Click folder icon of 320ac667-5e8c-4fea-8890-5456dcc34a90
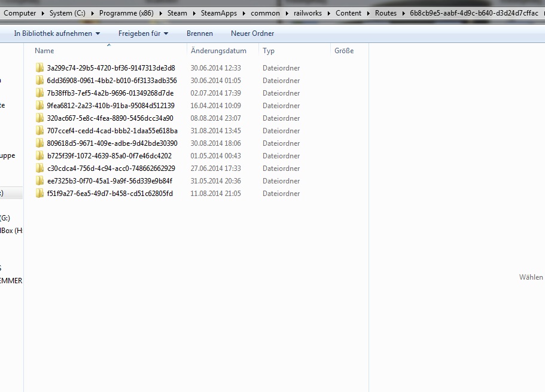The image size is (545, 392). (x=39, y=118)
